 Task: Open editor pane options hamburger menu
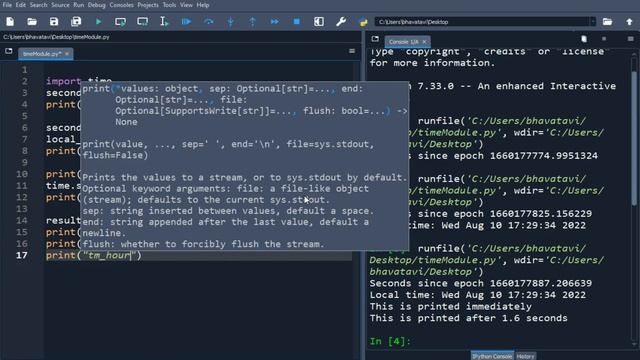point(352,51)
